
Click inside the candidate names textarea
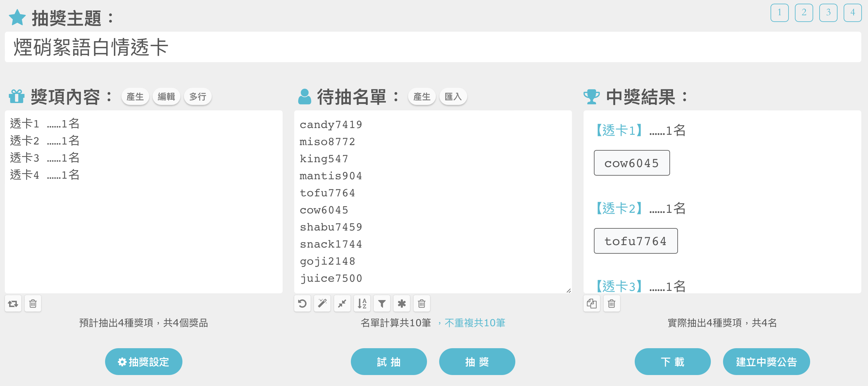tap(433, 202)
